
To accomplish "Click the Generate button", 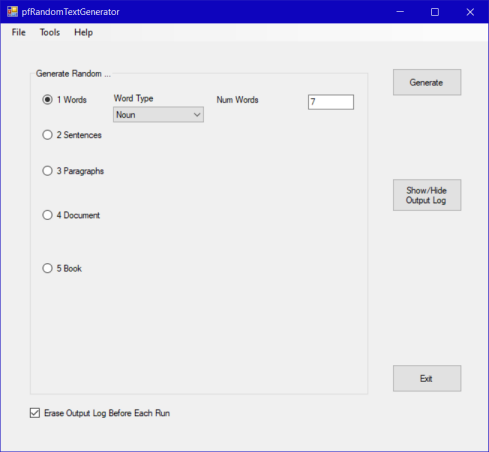I will pos(427,82).
